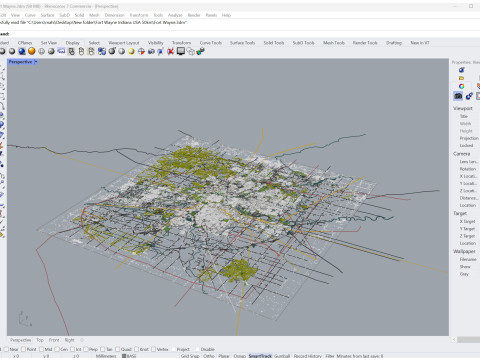Click the white sphere display icon
Image resolution: width=480 pixels, height=360 pixels.
[122, 51]
